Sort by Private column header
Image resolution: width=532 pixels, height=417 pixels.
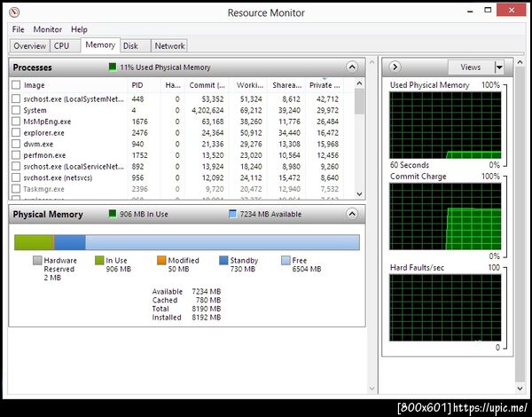(x=325, y=85)
